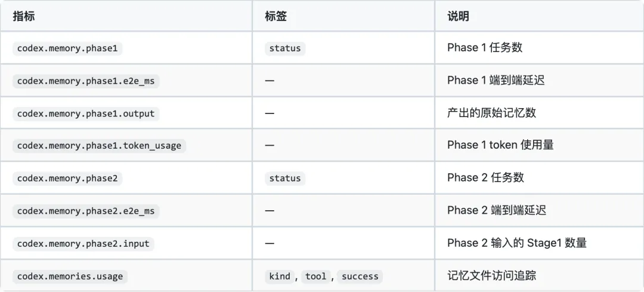Image resolution: width=644 pixels, height=292 pixels.
Task: Click the status tag in phase2 row
Action: [x=285, y=178]
